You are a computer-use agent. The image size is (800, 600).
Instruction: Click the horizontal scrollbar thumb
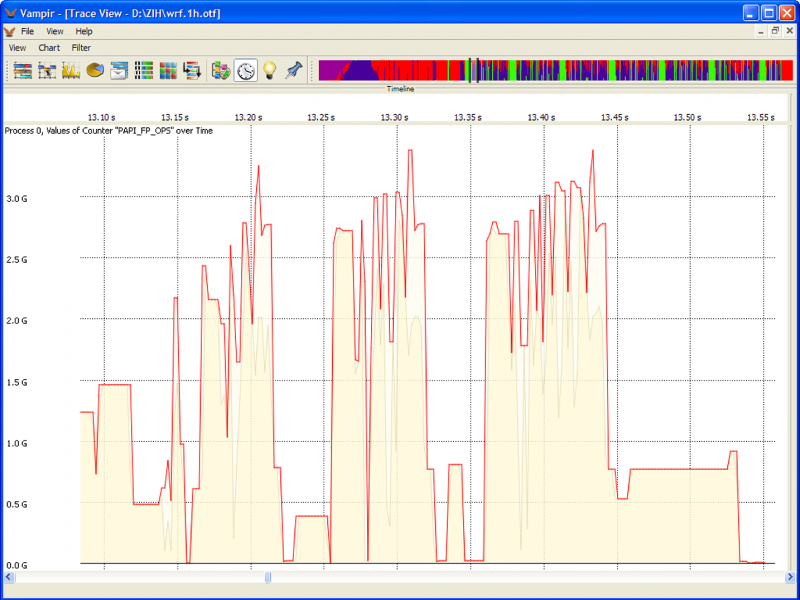click(x=268, y=577)
